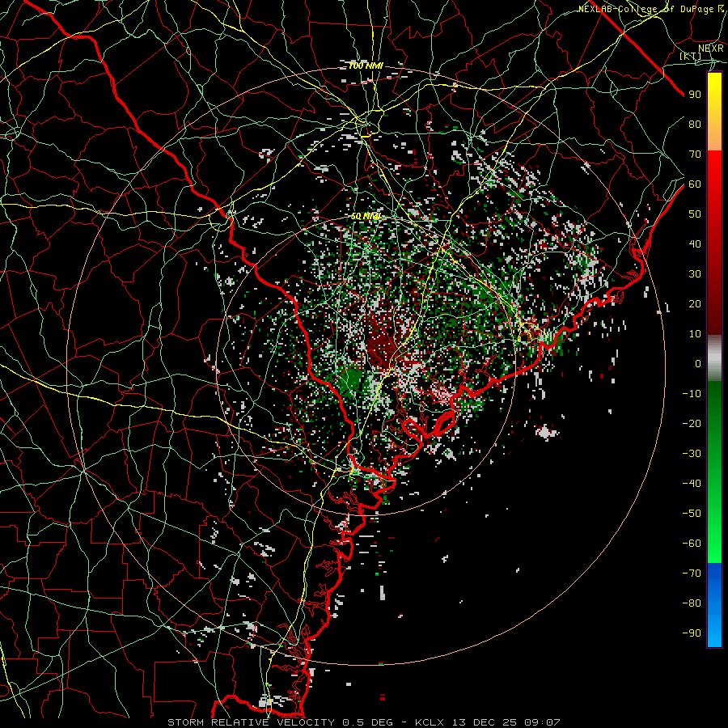Screen dimensions: 728x728
Task: Pick the -90 scale value
Action: tap(692, 633)
